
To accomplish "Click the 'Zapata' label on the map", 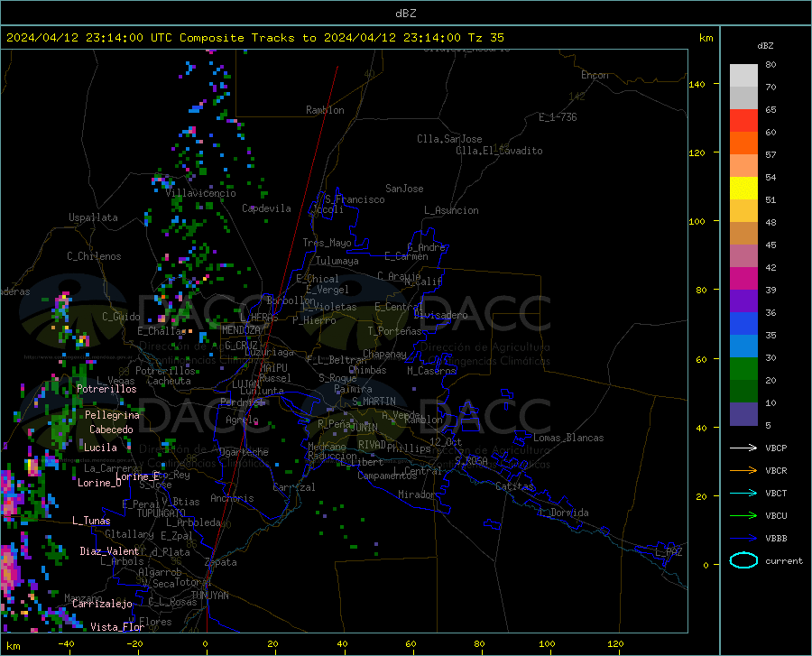I will point(221,562).
